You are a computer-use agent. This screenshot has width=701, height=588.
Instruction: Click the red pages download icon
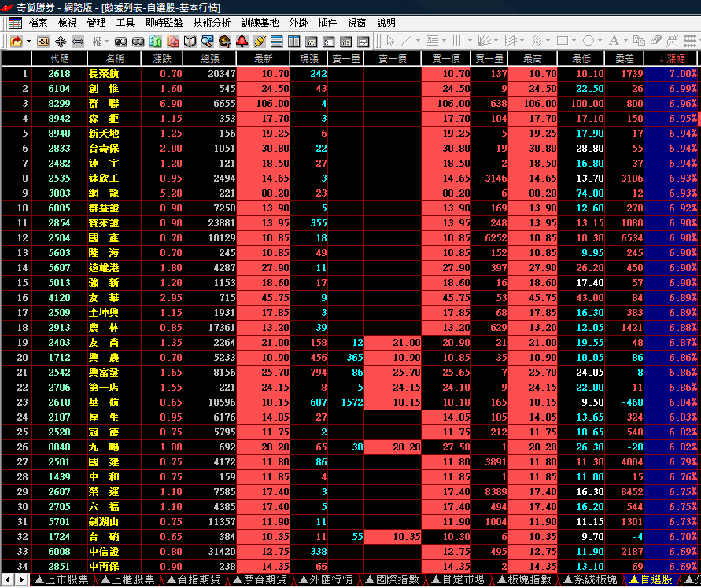[x=173, y=42]
